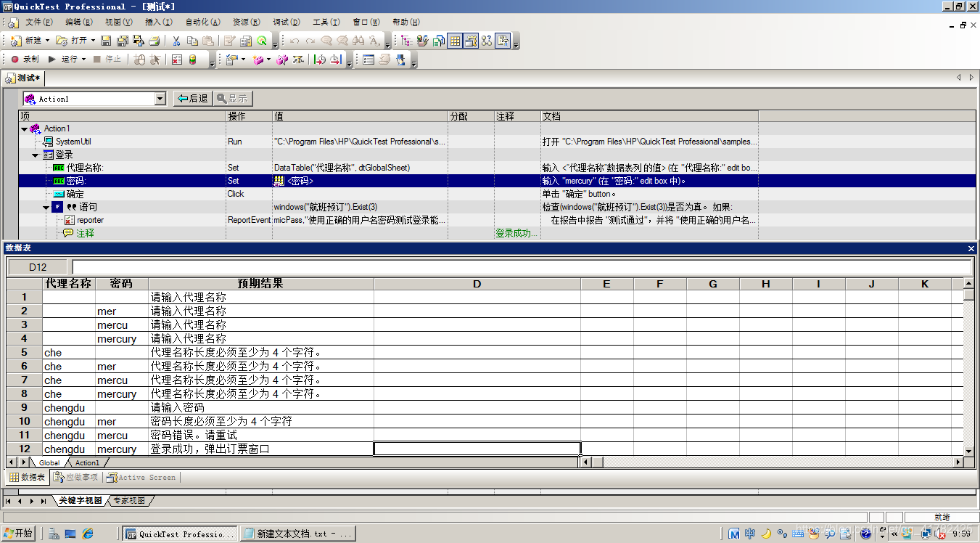Click the Find binoculars icon
Screen dimensions: 980x543
coord(358,41)
